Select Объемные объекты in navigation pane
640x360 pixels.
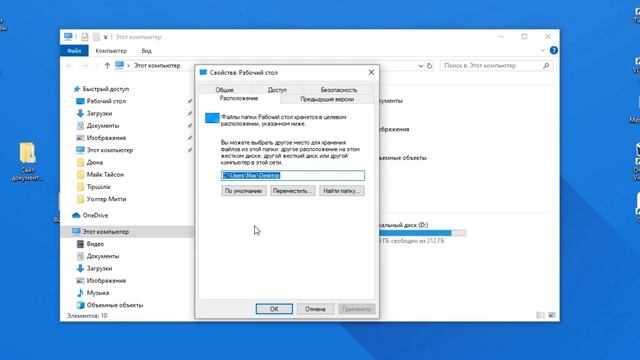click(115, 305)
